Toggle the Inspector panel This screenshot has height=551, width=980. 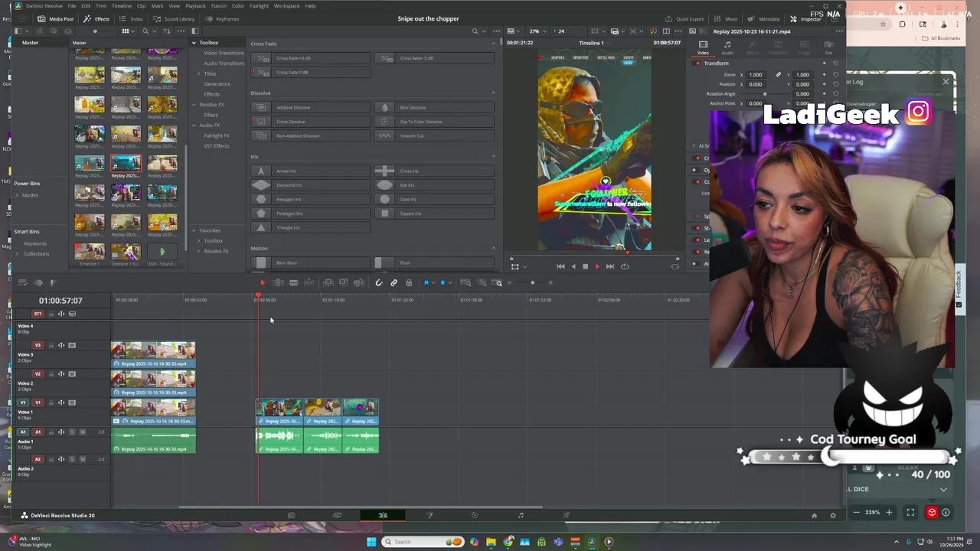(x=805, y=18)
